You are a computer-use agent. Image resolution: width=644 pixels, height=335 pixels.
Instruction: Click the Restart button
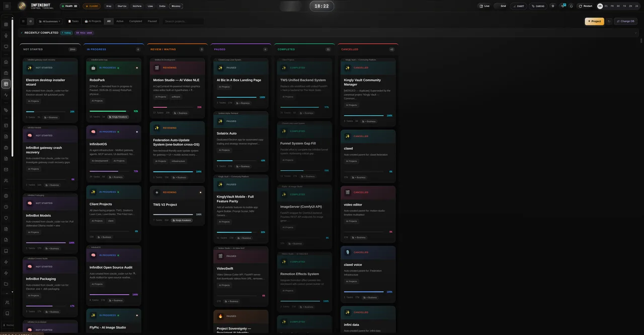[x=585, y=6]
